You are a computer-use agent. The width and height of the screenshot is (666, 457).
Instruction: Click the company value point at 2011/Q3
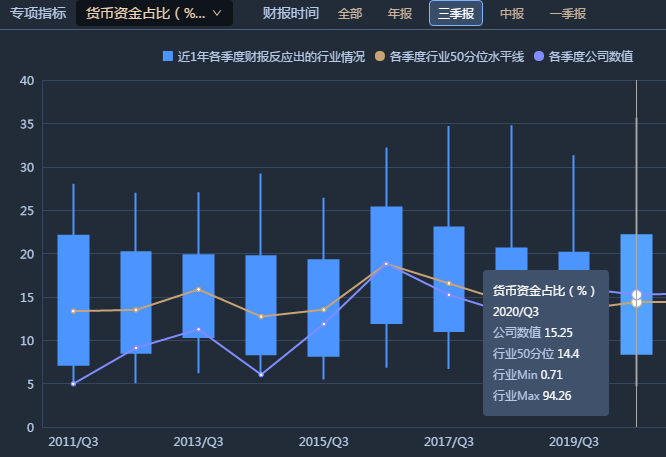(73, 383)
